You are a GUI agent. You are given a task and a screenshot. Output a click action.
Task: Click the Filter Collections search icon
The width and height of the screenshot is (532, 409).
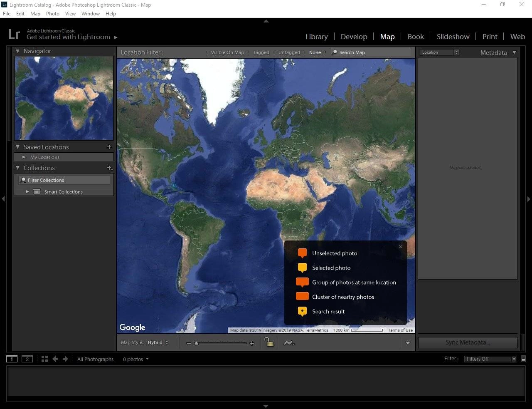pos(23,180)
